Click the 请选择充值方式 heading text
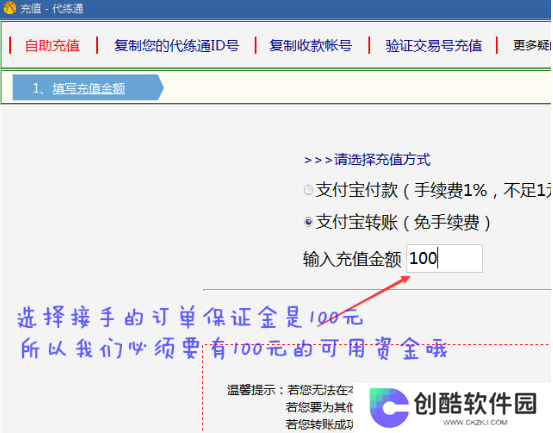553x433 pixels. point(367,160)
